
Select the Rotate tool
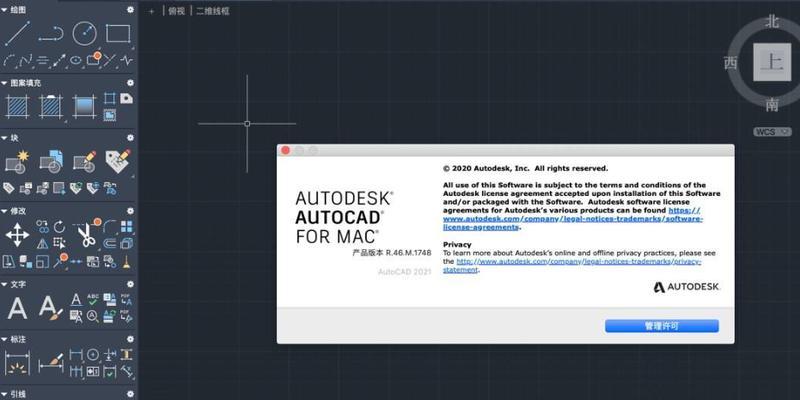coord(60,227)
